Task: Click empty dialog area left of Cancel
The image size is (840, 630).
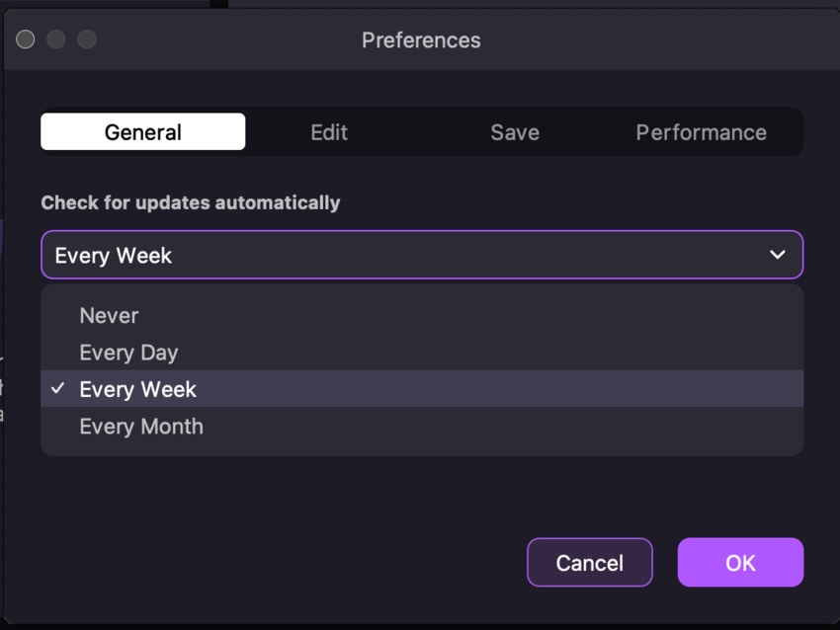Action: 277,563
